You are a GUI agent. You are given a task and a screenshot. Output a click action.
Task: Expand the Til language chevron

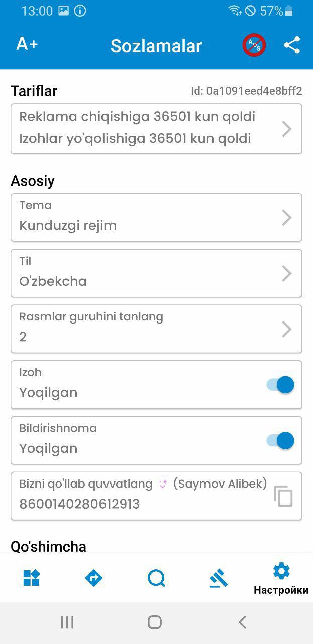point(287,273)
